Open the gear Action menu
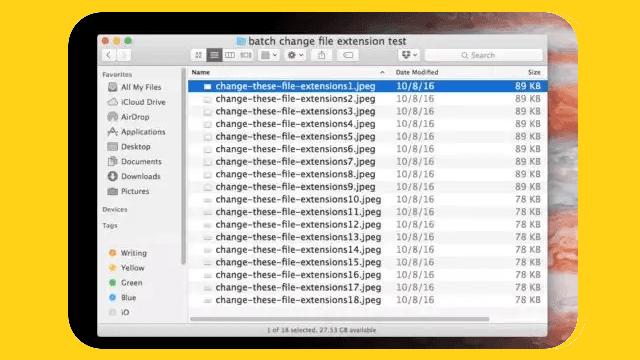The height and width of the screenshot is (360, 640). (295, 55)
